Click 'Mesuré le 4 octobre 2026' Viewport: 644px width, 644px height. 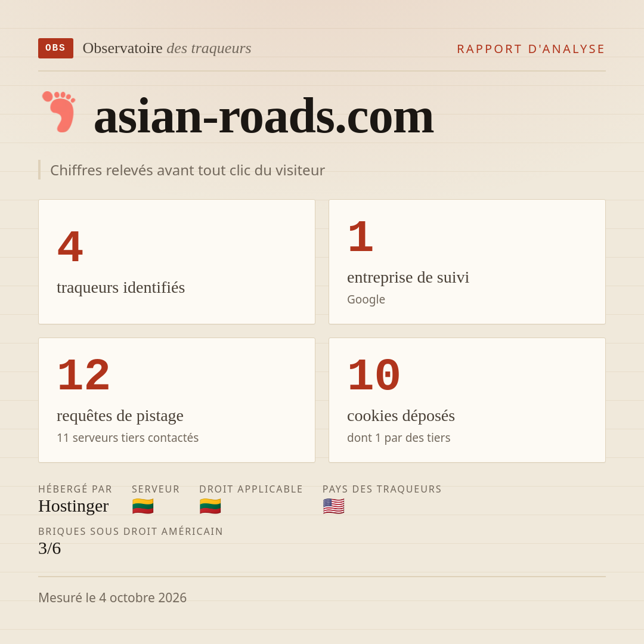point(113,597)
